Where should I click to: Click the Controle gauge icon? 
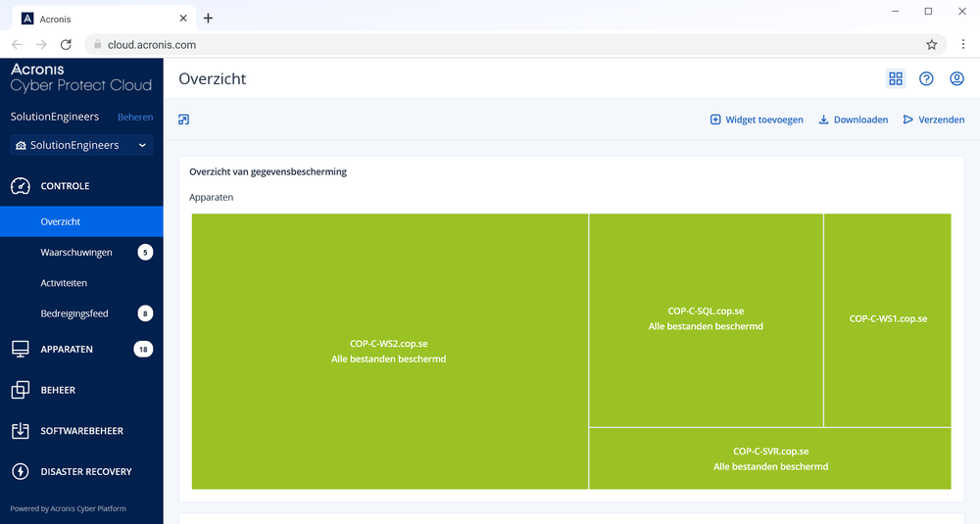(x=20, y=185)
